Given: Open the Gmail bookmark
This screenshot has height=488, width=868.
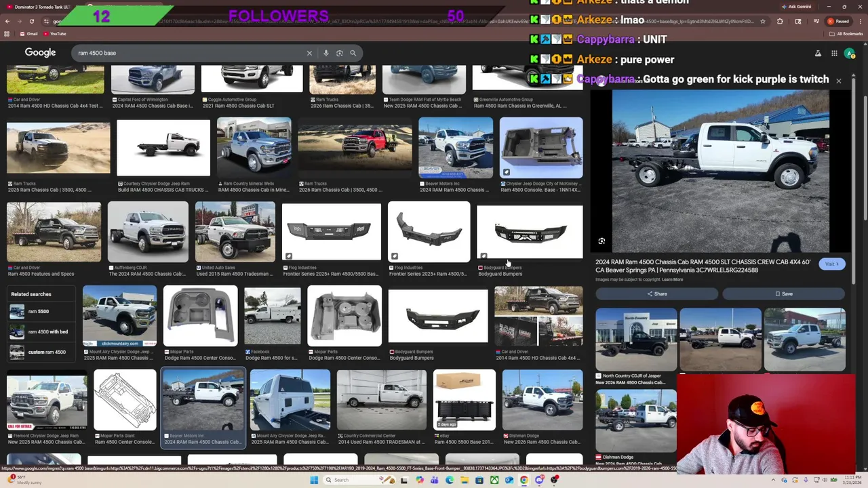Looking at the screenshot, I should click(x=28, y=34).
